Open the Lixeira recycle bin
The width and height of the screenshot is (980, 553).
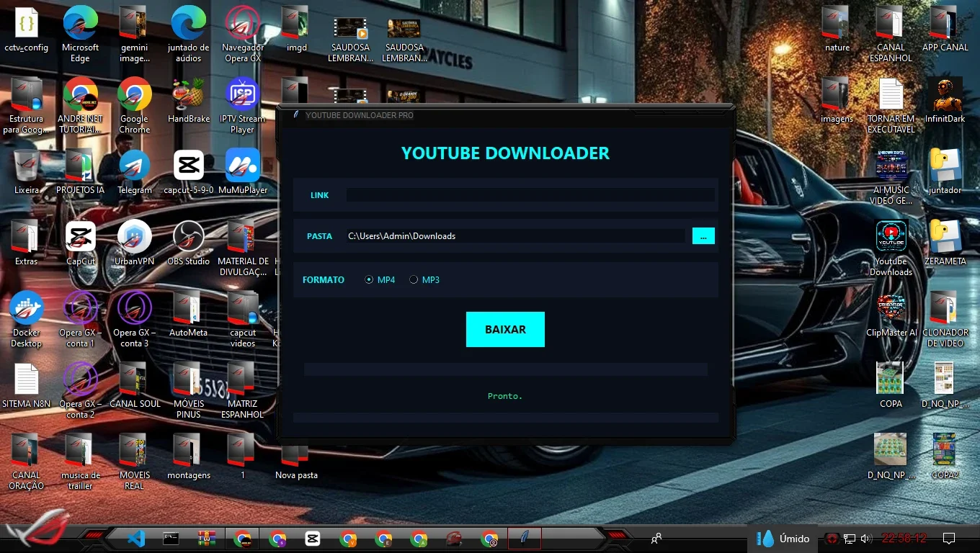27,172
